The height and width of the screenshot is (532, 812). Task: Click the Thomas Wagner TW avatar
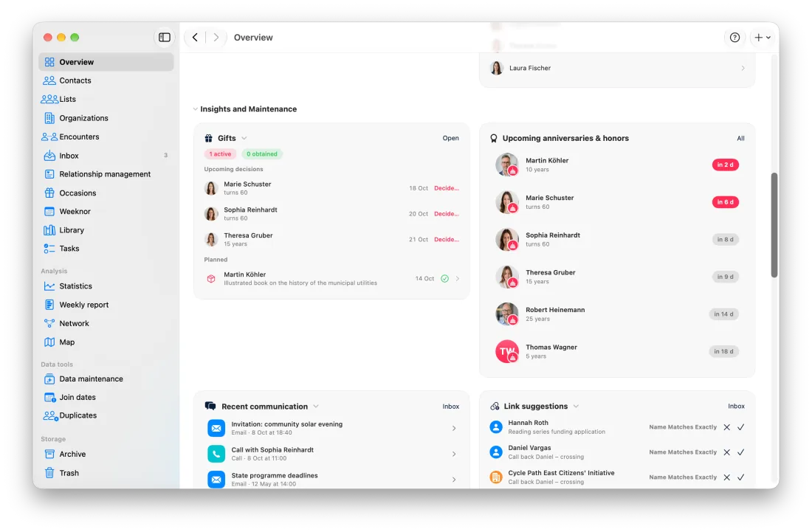507,351
